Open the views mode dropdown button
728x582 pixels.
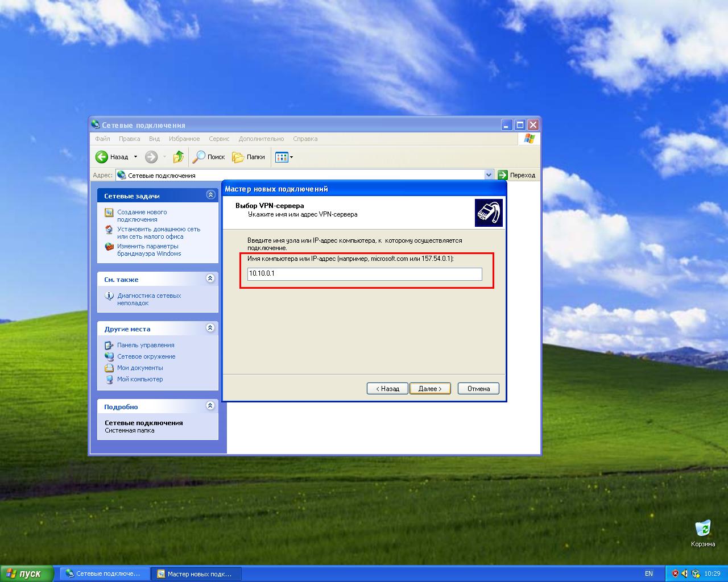pyautogui.click(x=284, y=157)
